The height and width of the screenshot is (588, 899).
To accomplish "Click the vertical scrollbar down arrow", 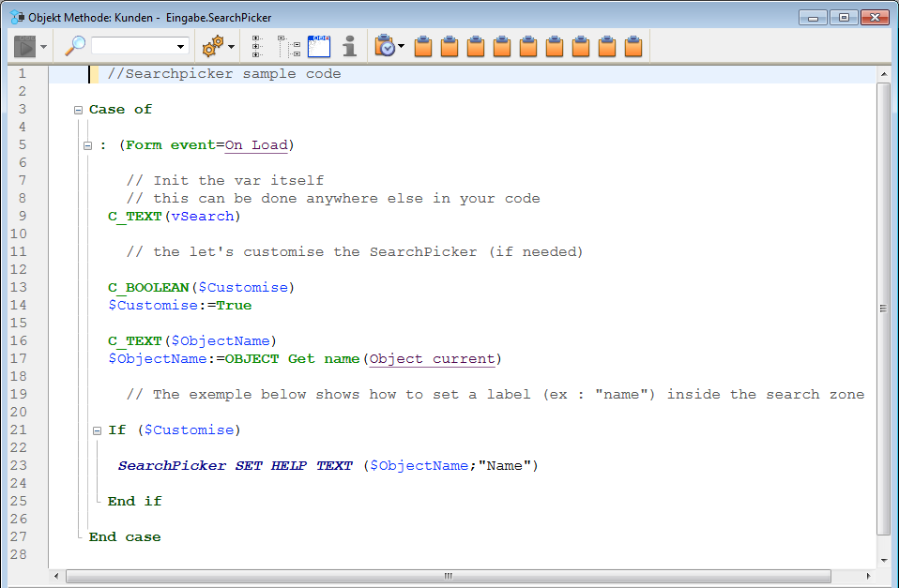I will tap(883, 560).
